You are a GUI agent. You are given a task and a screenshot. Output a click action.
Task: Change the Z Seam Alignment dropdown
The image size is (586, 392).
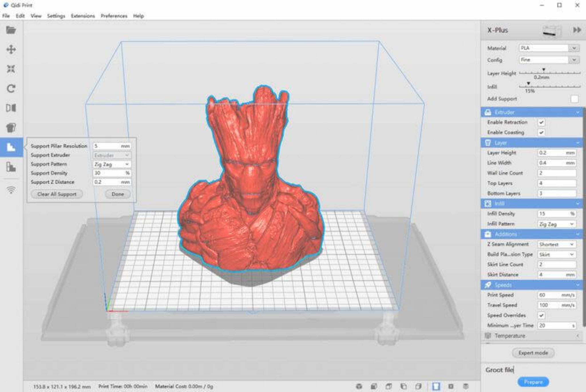(556, 244)
